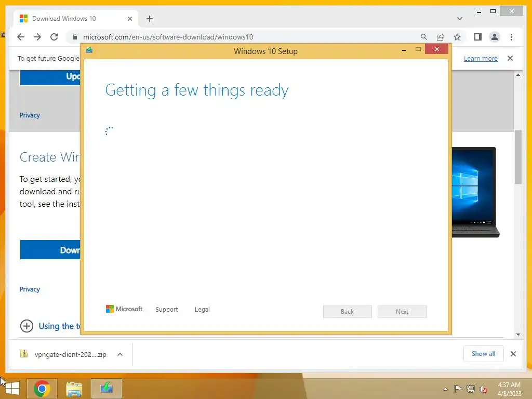532x399 pixels.
Task: Click Show all downloads button
Action: [x=484, y=353]
